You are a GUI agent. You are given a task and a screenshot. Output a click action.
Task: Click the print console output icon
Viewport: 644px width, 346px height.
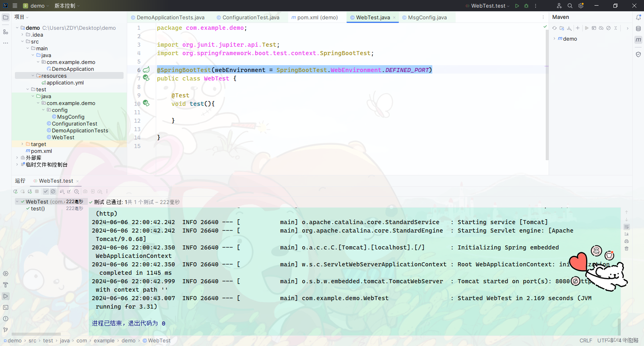627,241
